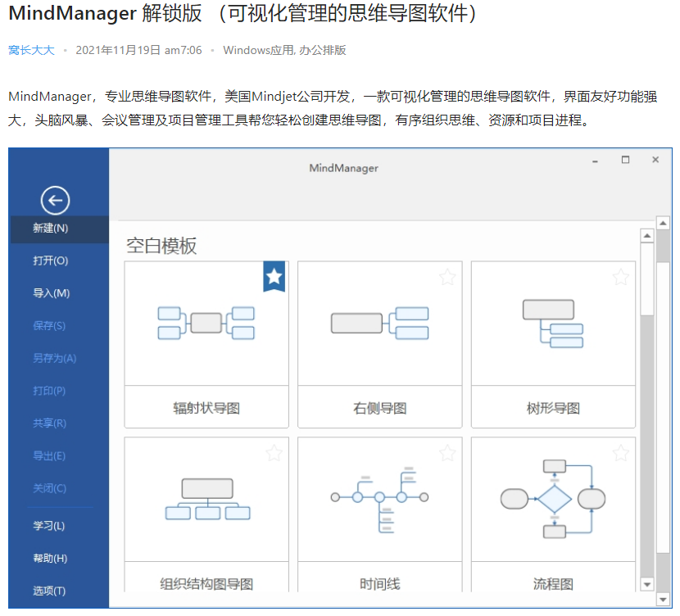
Task: Toggle favorite star on 右侧导图 template
Action: (447, 277)
